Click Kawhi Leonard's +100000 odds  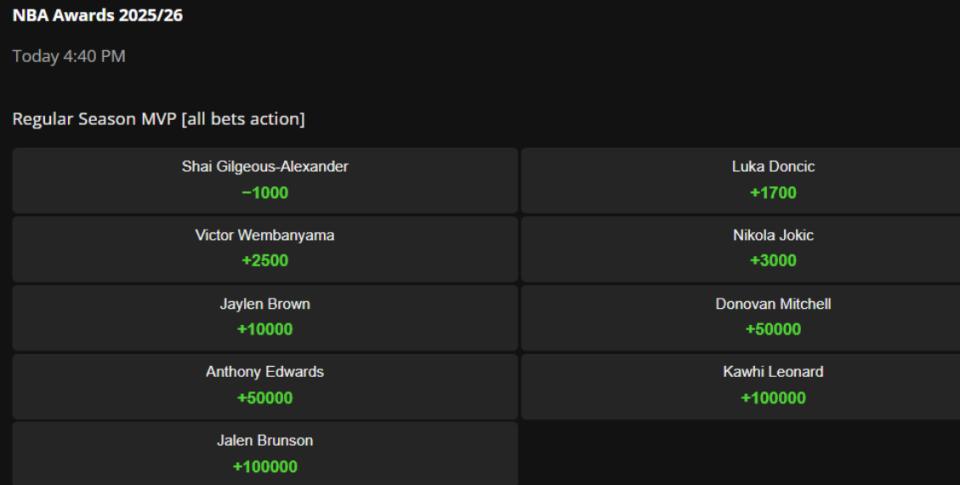pyautogui.click(x=773, y=398)
